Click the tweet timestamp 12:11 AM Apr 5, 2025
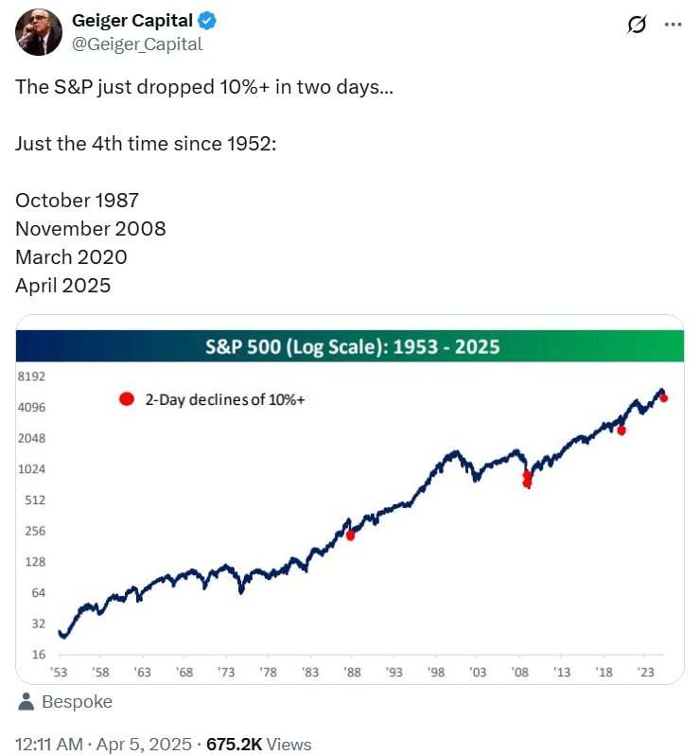700x755 pixels. coord(103,744)
